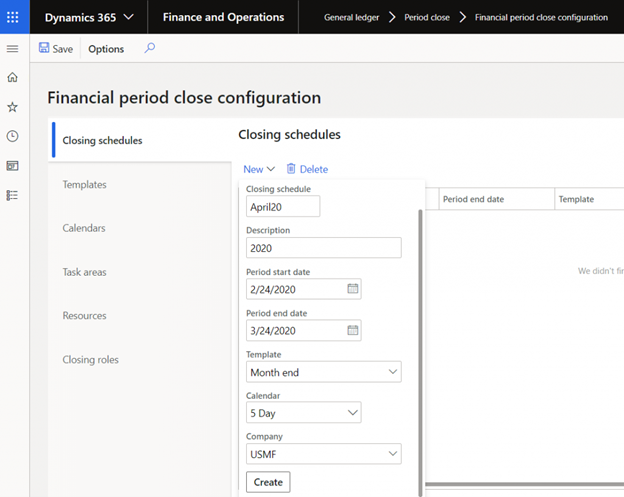Click Financial period close configuration breadcrumb
The height and width of the screenshot is (497, 624).
(x=541, y=18)
